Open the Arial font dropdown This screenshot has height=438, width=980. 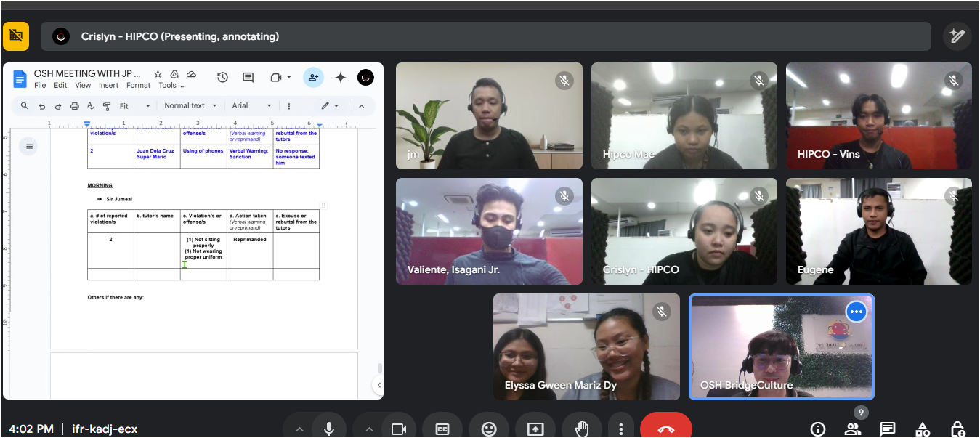click(252, 106)
